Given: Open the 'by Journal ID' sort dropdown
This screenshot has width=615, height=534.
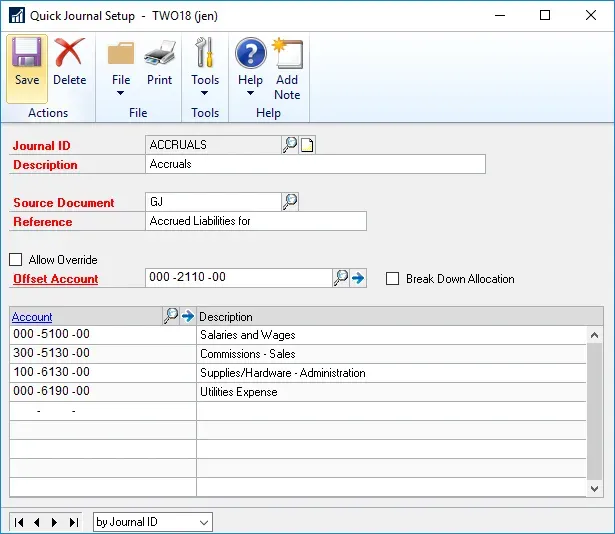Looking at the screenshot, I should [x=204, y=522].
